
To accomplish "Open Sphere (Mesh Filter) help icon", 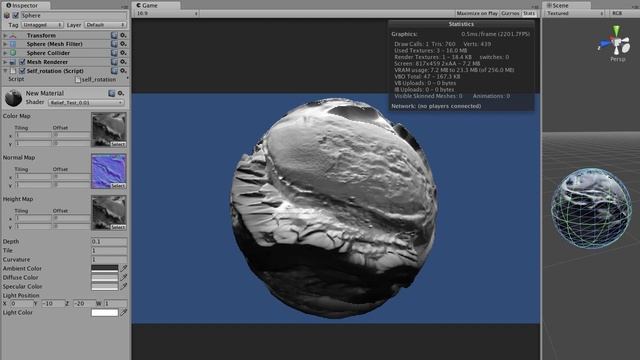I will (114, 44).
